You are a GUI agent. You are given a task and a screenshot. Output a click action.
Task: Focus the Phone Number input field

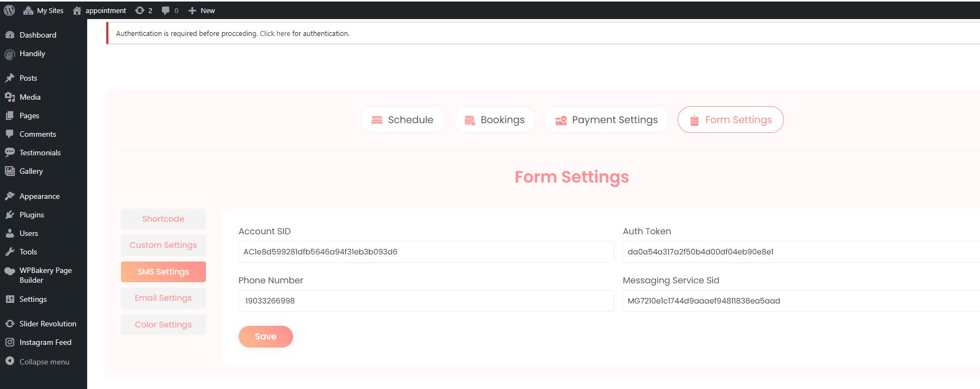coord(425,301)
